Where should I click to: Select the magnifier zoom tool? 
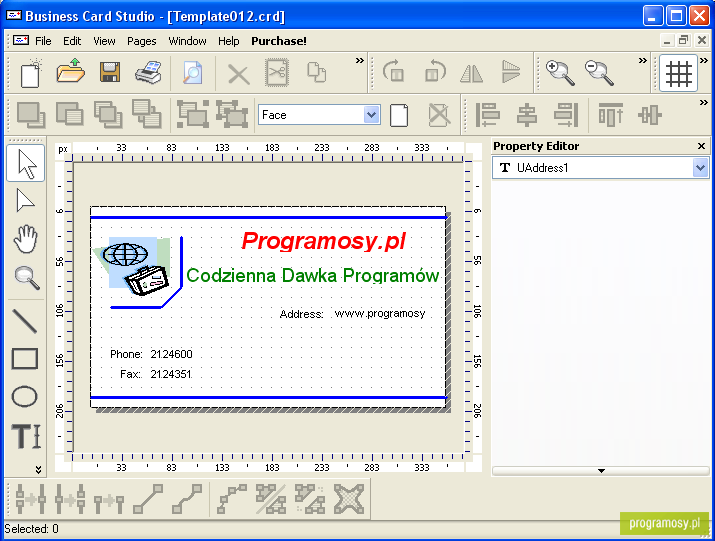pos(27,278)
